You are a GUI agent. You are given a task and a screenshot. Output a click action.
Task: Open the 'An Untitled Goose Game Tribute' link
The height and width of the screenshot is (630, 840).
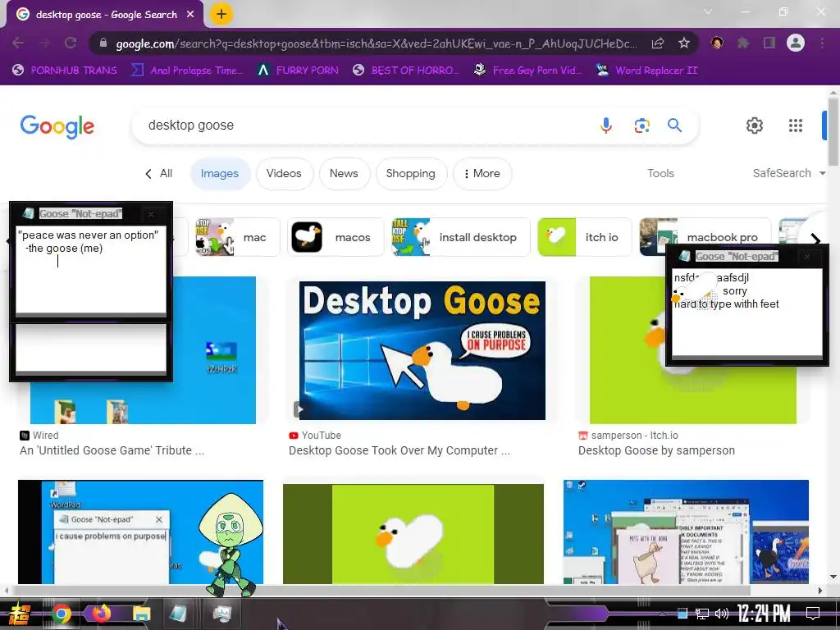pos(112,450)
